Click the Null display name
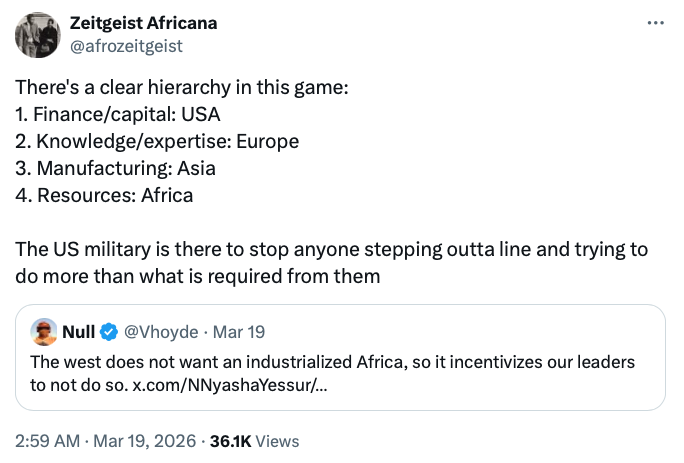 (x=79, y=332)
